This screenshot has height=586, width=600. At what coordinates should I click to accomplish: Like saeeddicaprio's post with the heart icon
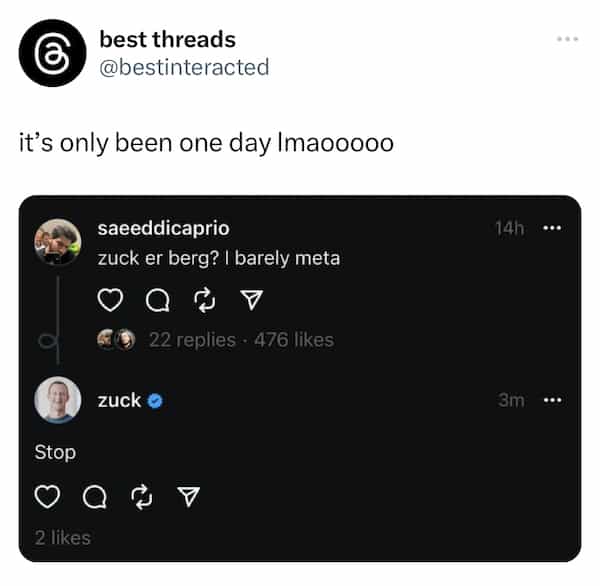click(x=109, y=299)
